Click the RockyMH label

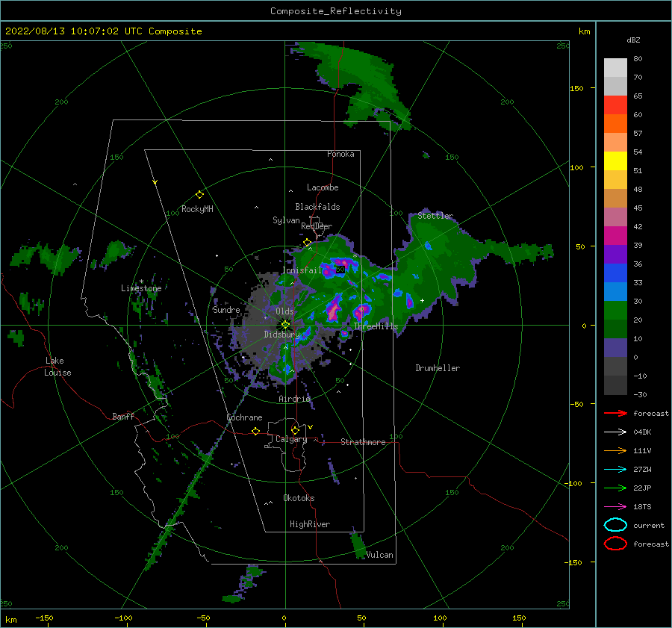(x=197, y=209)
